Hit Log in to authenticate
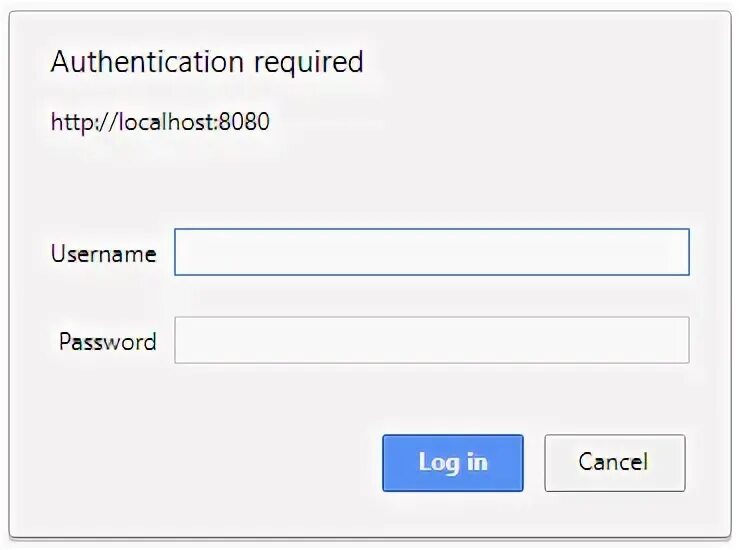 pos(452,462)
